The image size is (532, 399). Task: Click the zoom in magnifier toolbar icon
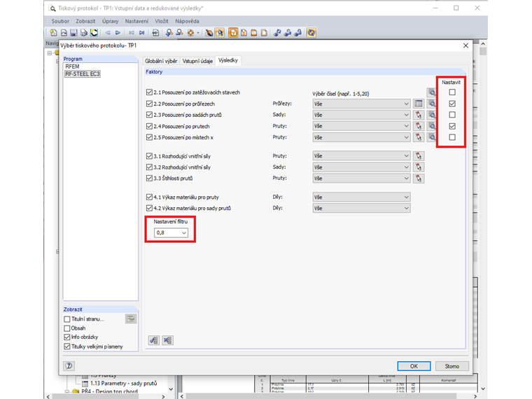pos(169,33)
